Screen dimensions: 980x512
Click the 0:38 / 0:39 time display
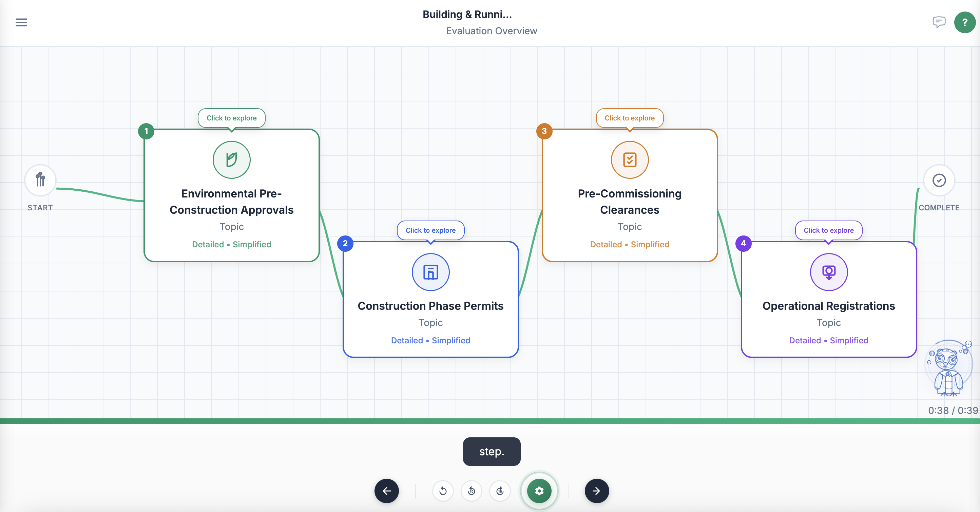pos(953,411)
